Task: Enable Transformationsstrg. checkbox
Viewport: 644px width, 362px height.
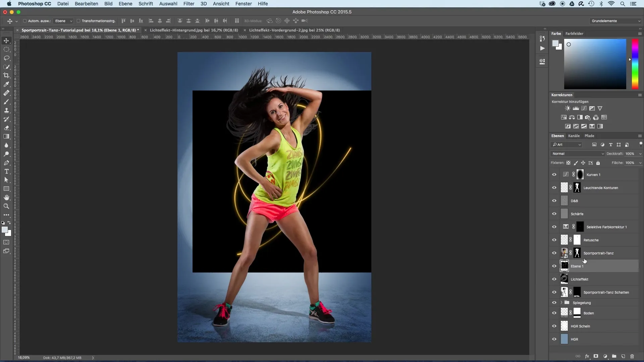Action: [78, 21]
